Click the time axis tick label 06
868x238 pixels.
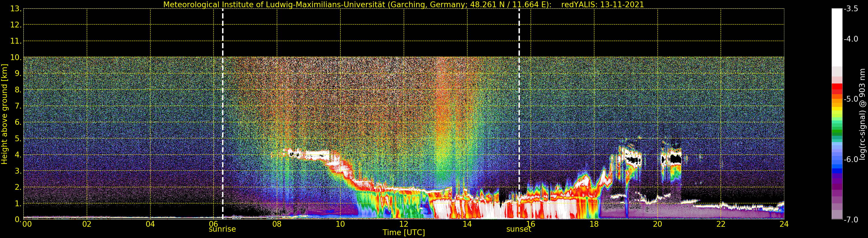pyautogui.click(x=214, y=224)
